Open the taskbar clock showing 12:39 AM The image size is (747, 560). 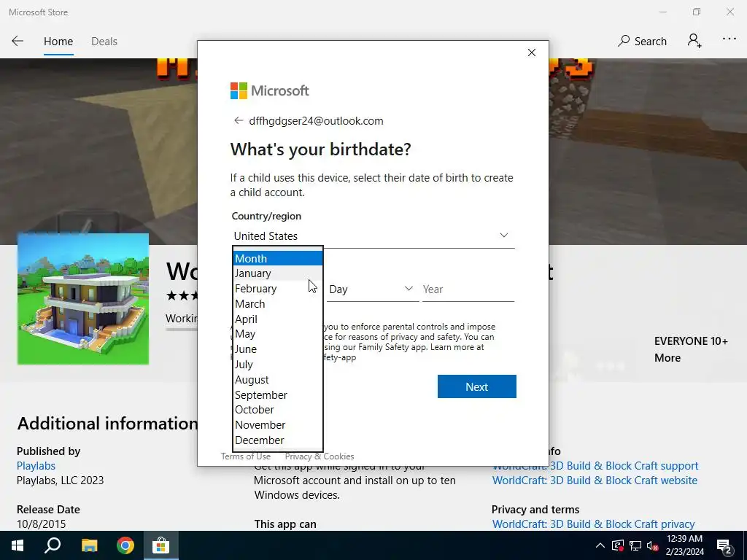coord(684,545)
